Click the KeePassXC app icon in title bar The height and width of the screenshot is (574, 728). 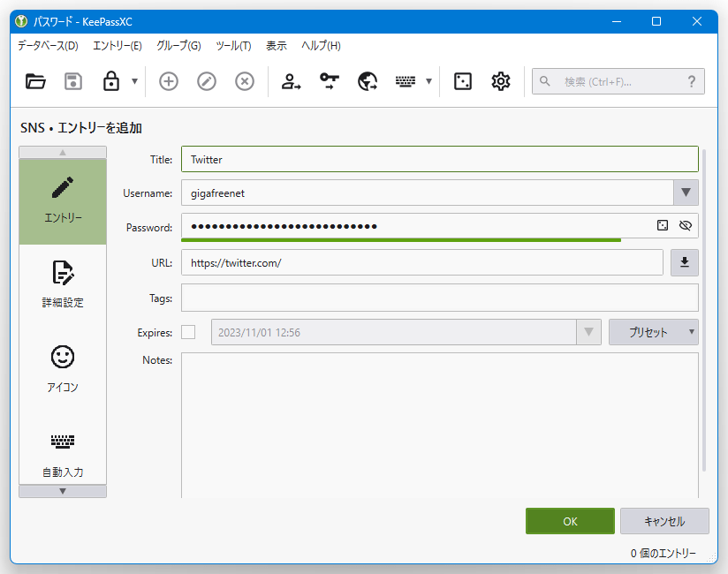coord(21,21)
